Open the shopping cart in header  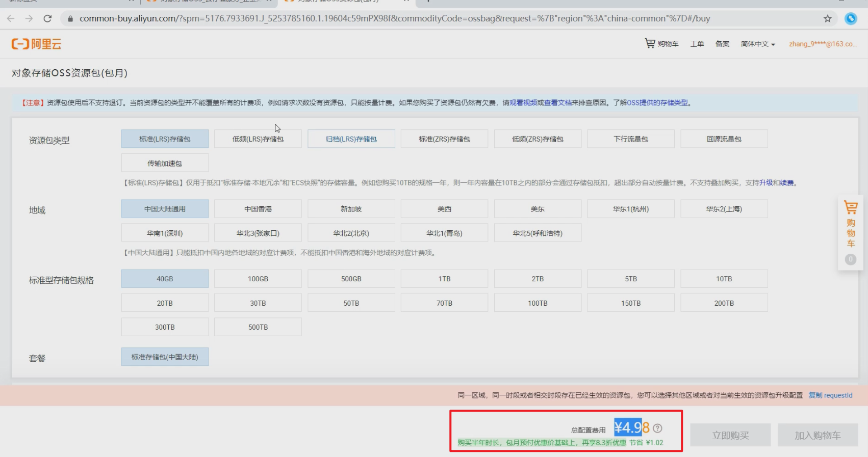[x=661, y=44]
